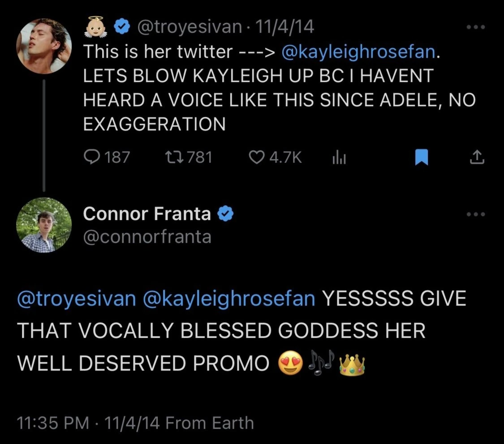
Task: Open more options on Connor Franta's tweet
Action: [476, 215]
